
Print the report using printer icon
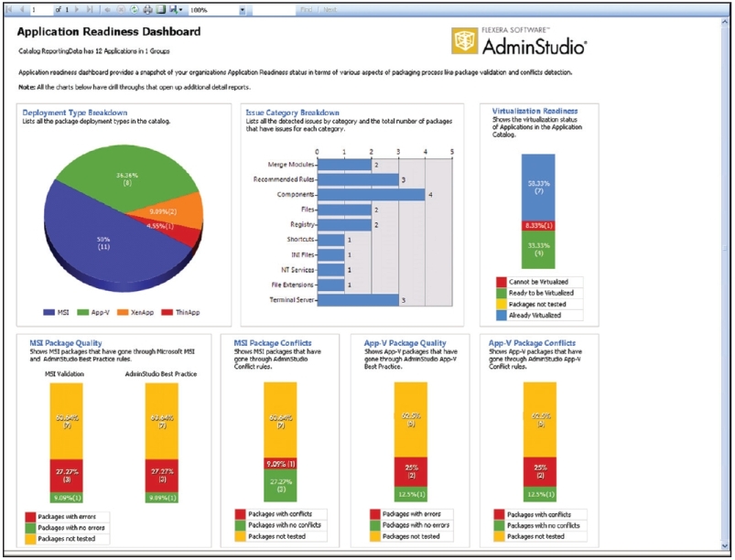click(148, 9)
